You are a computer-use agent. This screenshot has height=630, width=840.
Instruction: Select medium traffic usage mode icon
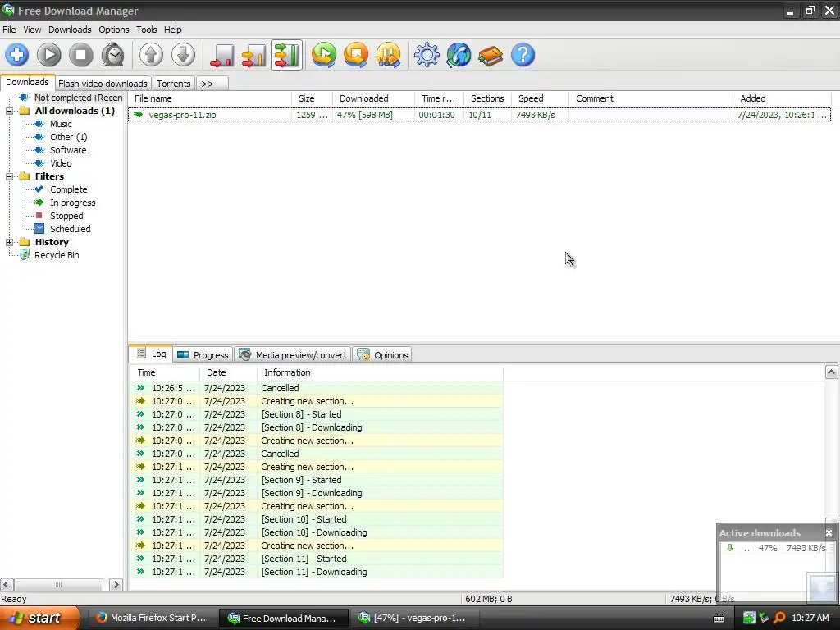(x=254, y=55)
